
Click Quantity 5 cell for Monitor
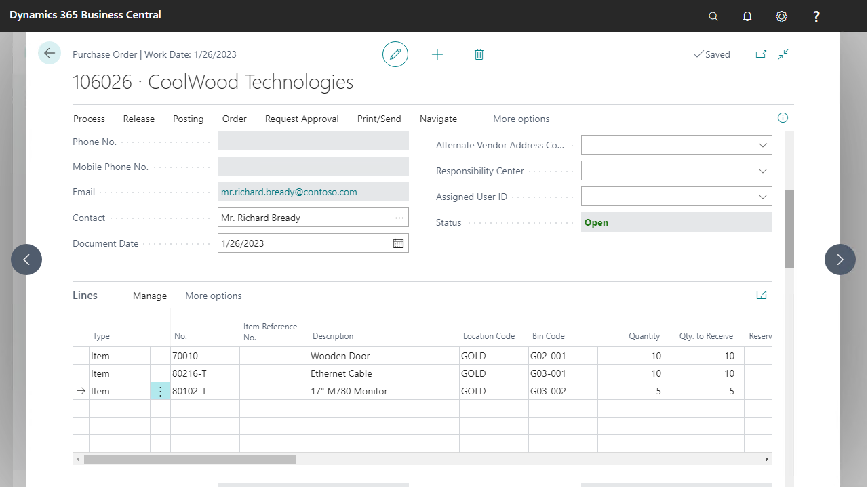tap(634, 391)
